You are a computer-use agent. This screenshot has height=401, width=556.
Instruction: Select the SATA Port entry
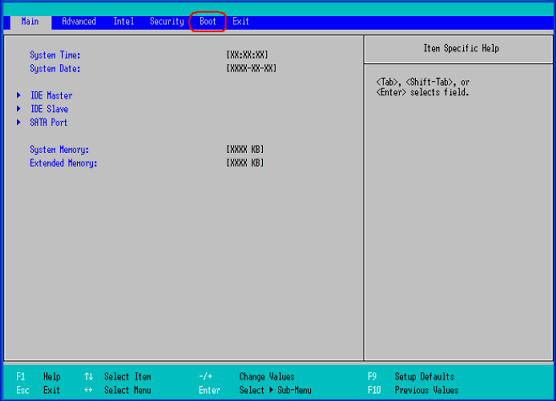coord(49,122)
